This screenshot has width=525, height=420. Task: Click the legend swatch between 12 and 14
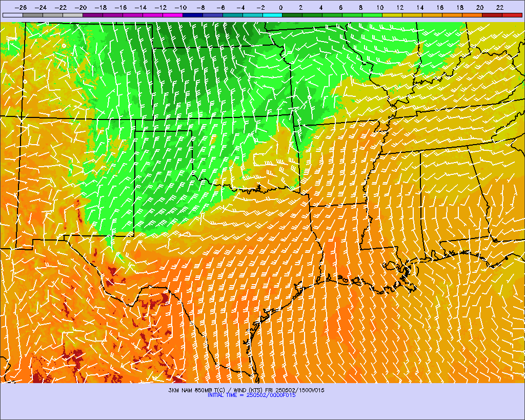pos(413,15)
